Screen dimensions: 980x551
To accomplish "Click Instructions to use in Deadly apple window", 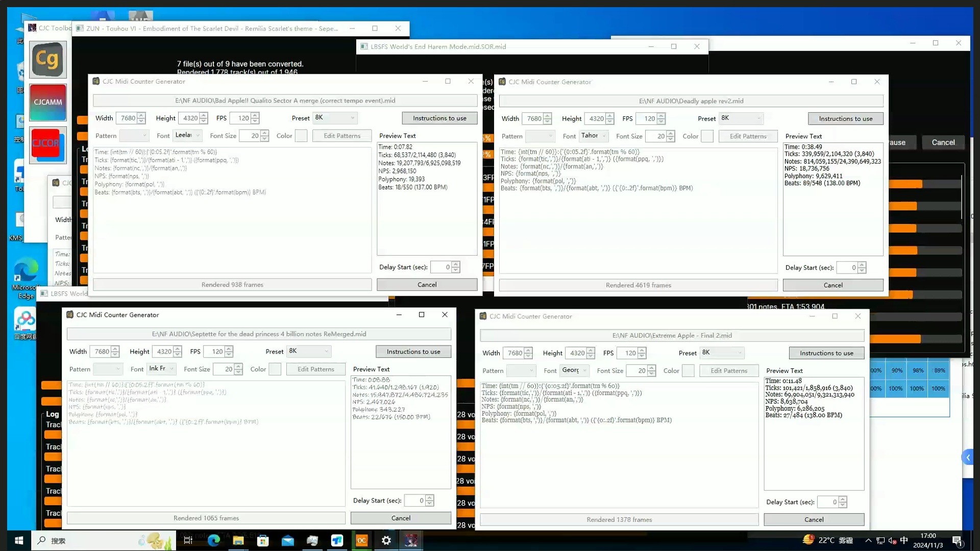I will pos(845,118).
